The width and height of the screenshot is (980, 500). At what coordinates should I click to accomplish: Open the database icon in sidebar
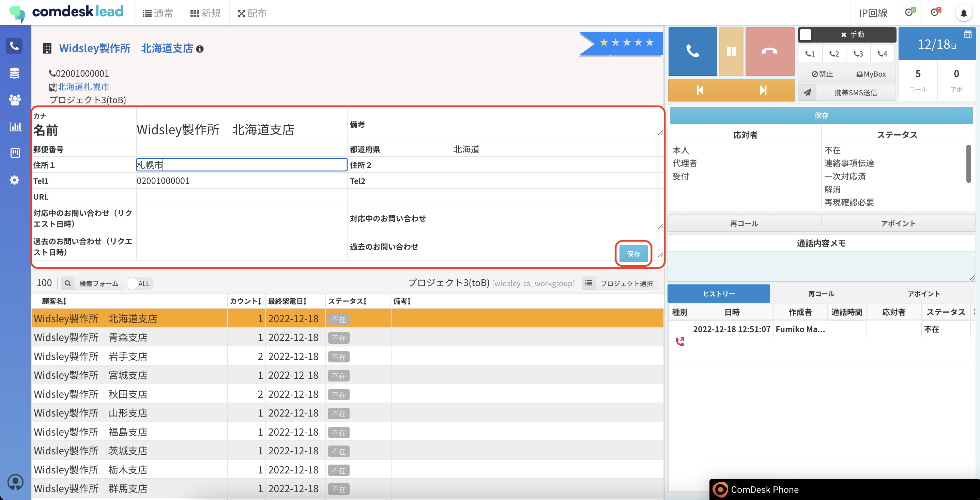point(14,73)
